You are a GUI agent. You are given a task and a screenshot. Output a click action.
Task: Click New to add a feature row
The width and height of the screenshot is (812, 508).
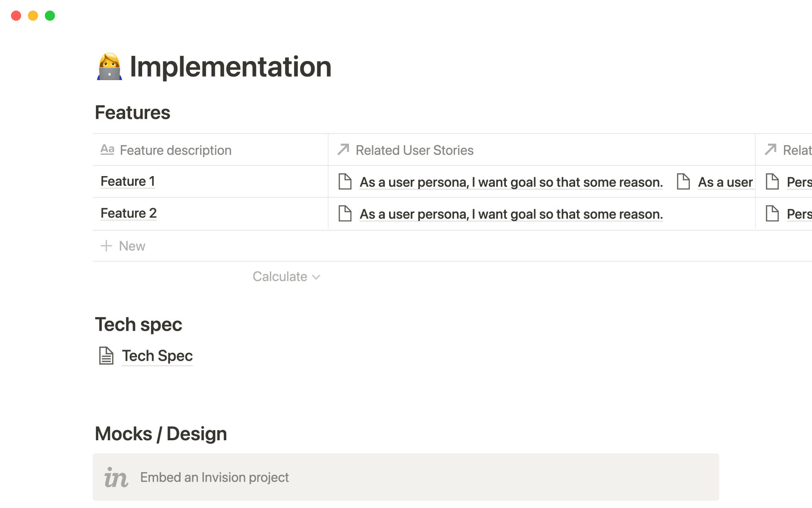coord(132,246)
